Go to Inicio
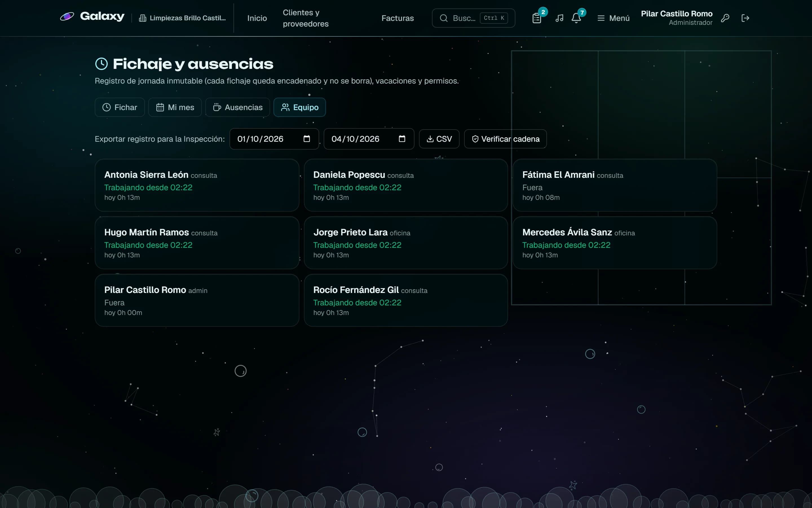The height and width of the screenshot is (508, 812). pyautogui.click(x=257, y=18)
